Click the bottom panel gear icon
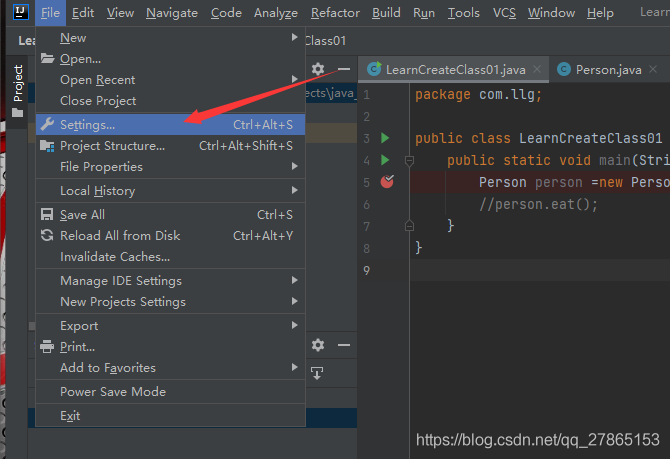 pyautogui.click(x=318, y=345)
